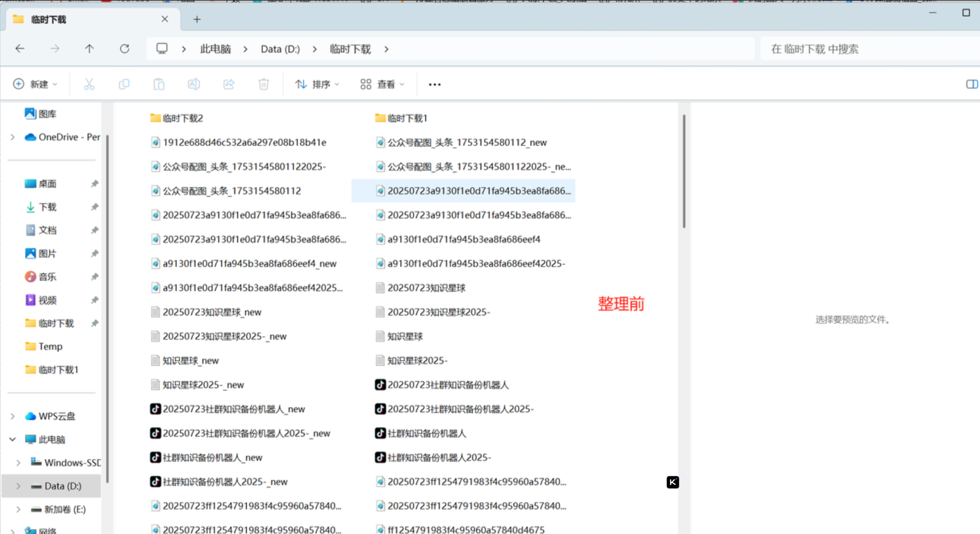Rename the selected file via the rename icon

click(x=193, y=84)
